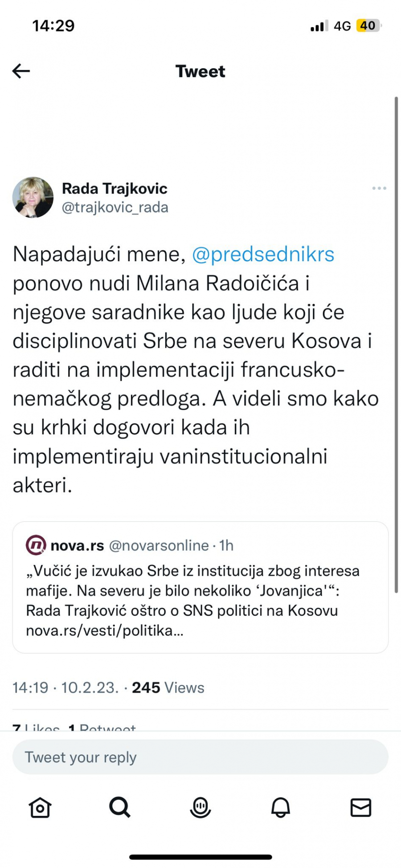Tap the Tweet your reply field
The width and height of the screenshot is (401, 868).
point(200,757)
